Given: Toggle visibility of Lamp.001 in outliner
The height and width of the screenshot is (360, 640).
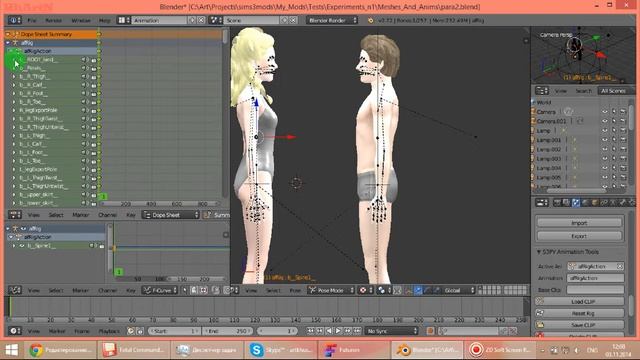Looking at the screenshot, I should click(x=605, y=140).
